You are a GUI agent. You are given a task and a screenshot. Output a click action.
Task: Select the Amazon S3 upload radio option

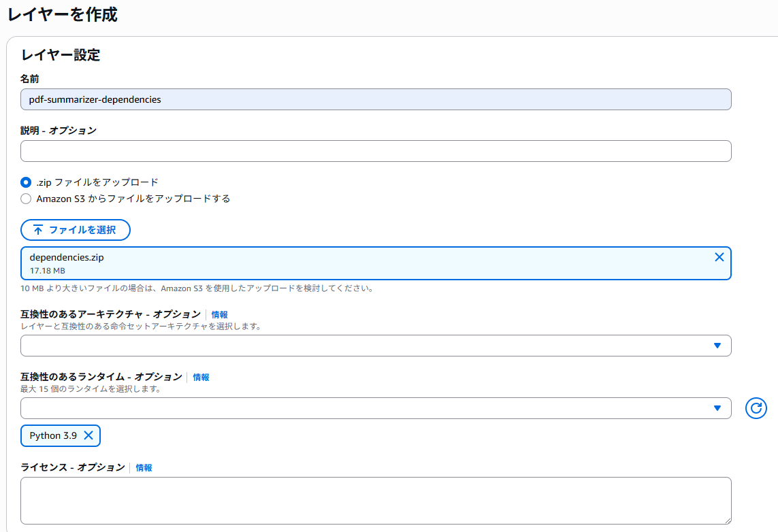point(26,199)
